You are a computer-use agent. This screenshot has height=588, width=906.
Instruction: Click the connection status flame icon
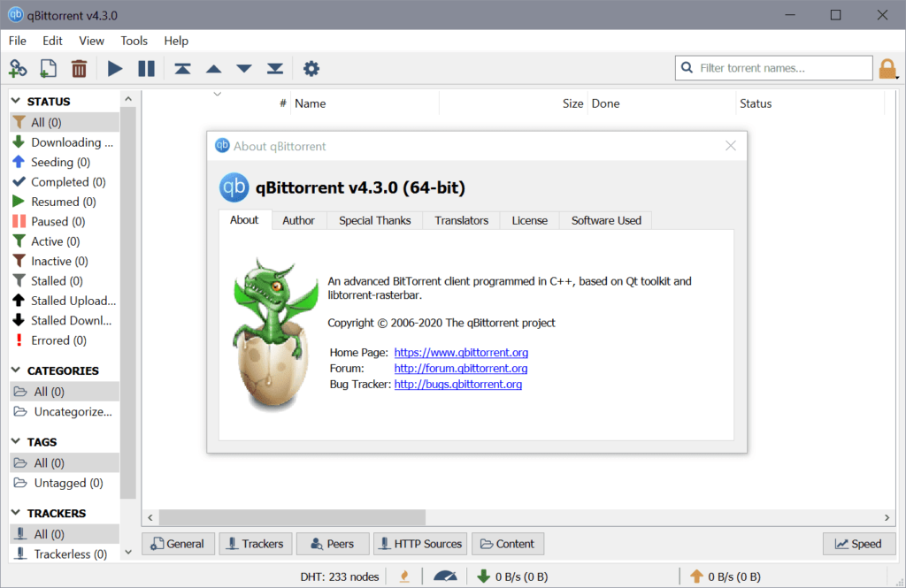pyautogui.click(x=404, y=576)
